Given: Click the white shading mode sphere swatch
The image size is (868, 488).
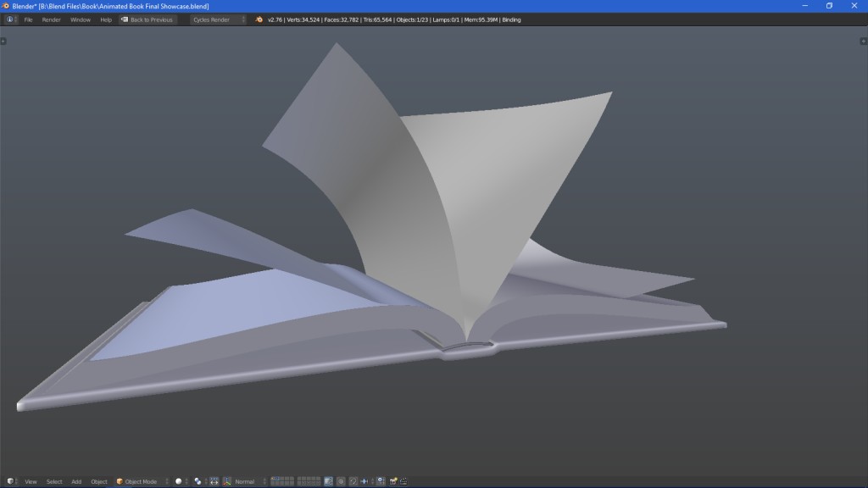Looking at the screenshot, I should point(178,480).
